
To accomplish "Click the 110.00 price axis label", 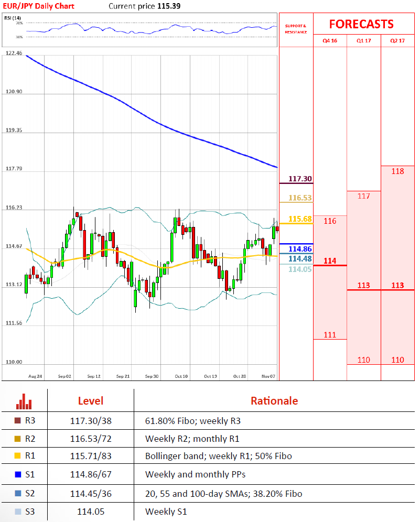I will (x=14, y=362).
